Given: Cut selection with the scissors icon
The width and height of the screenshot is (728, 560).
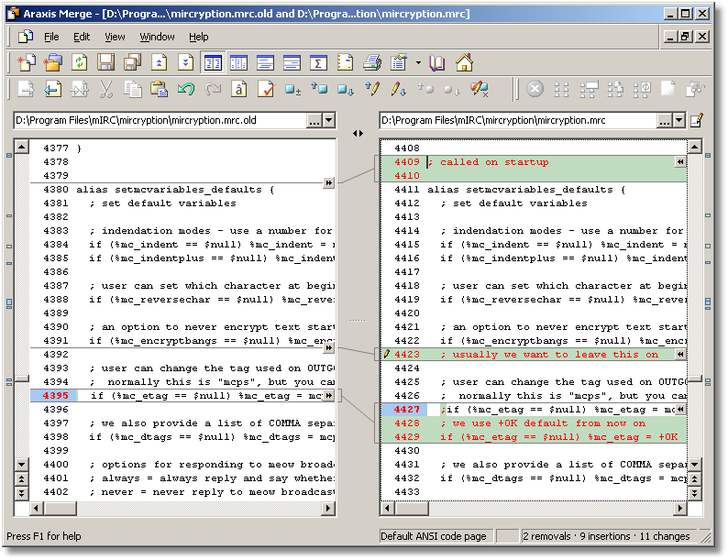Looking at the screenshot, I should pyautogui.click(x=105, y=89).
